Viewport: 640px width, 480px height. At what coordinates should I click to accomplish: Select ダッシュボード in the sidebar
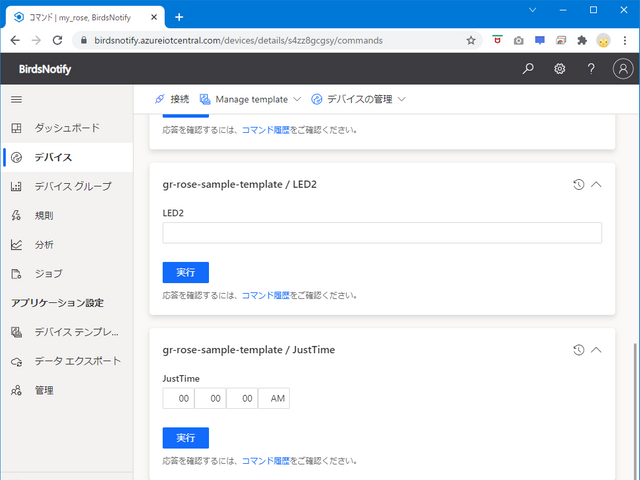coord(67,128)
